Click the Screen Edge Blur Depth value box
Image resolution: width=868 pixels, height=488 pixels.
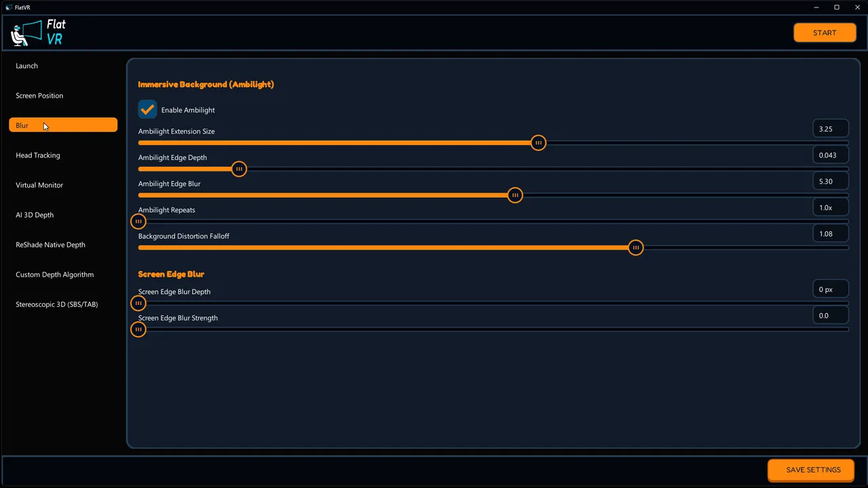coord(831,289)
